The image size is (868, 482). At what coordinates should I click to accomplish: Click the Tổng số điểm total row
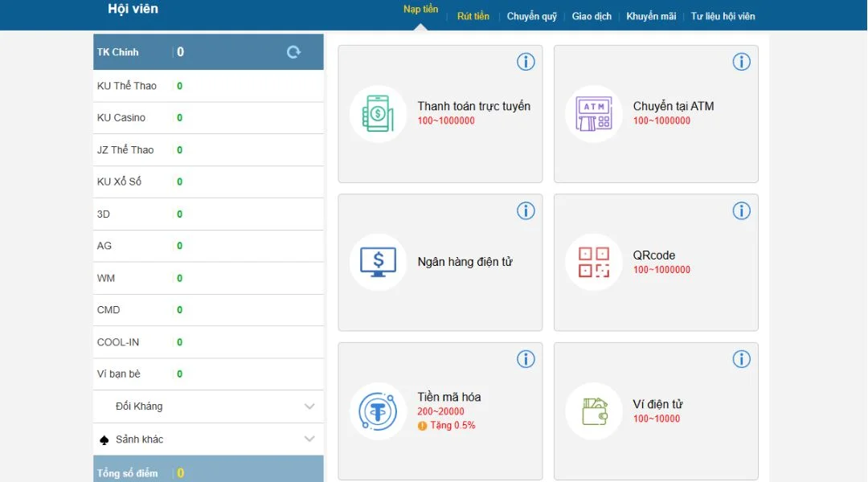coord(208,470)
